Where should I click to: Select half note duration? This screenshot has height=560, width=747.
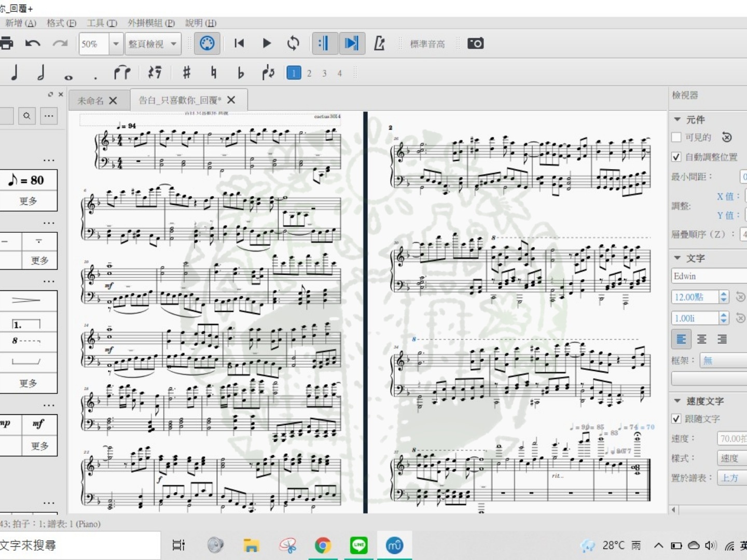tap(41, 73)
